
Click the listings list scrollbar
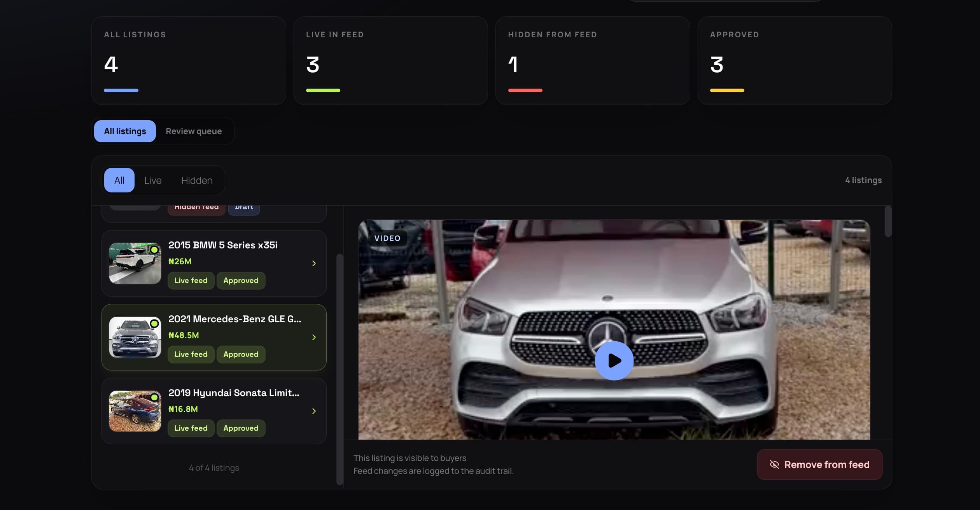(x=339, y=369)
